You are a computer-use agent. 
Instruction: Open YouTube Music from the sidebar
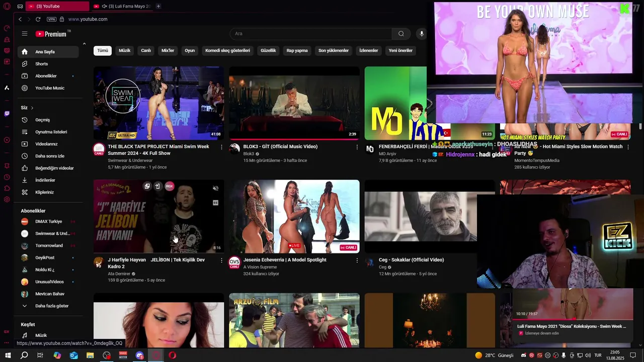(48, 88)
